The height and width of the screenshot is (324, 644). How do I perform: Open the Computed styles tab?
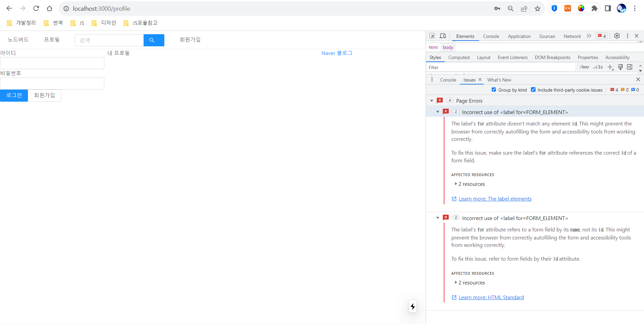tap(459, 57)
